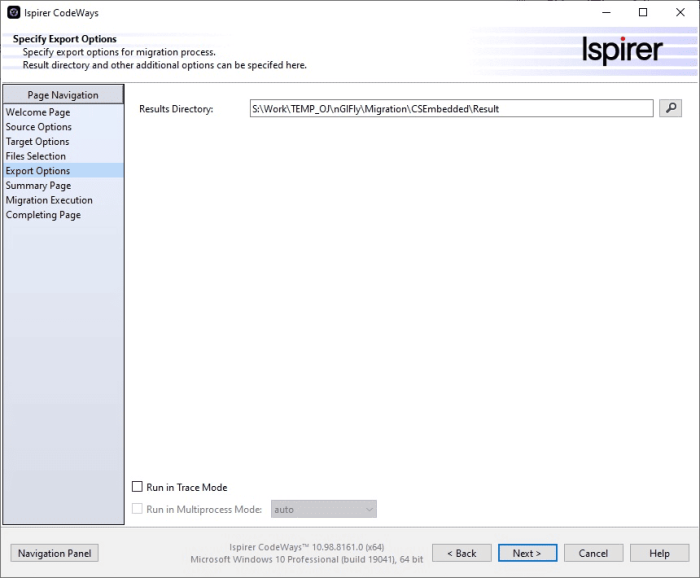Jump to Files Selection page

(x=36, y=156)
